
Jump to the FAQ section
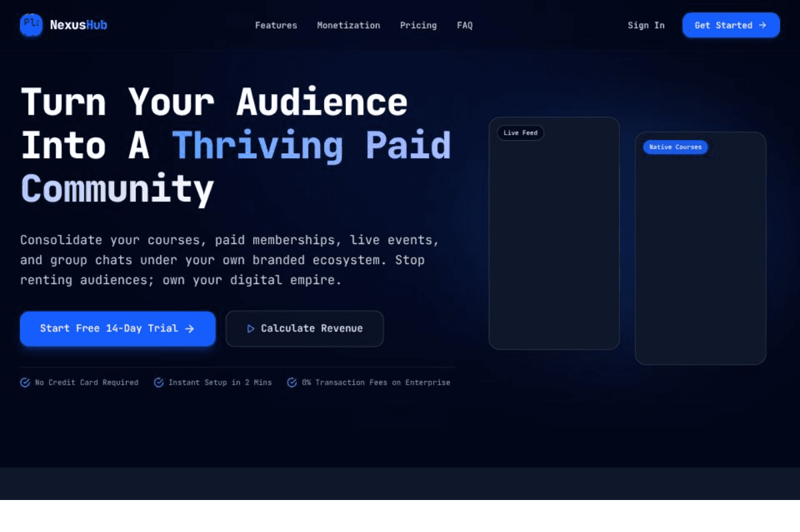(x=465, y=25)
